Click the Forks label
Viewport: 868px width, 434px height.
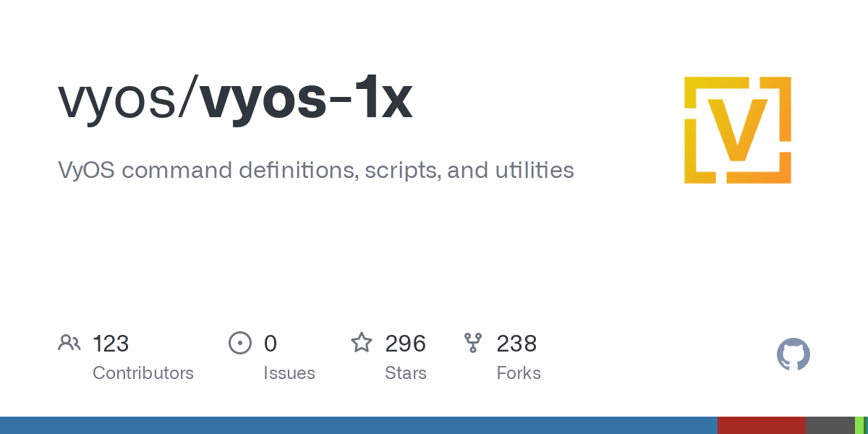pyautogui.click(x=519, y=373)
